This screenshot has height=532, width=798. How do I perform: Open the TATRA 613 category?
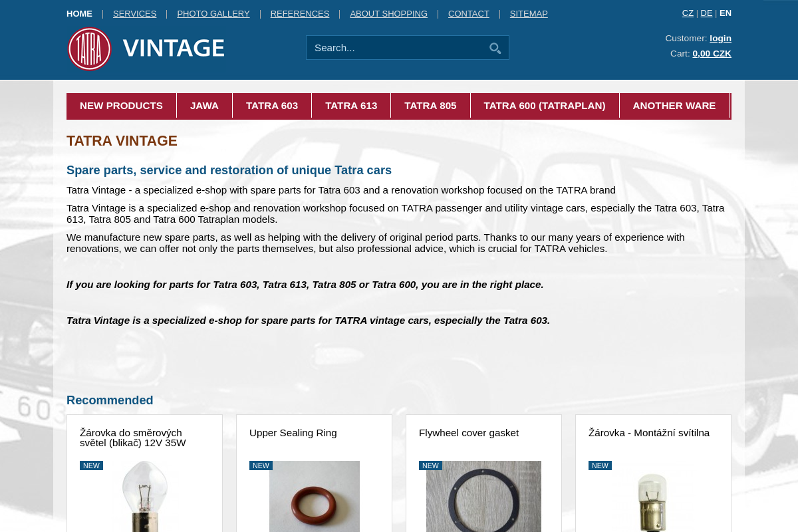point(351,106)
